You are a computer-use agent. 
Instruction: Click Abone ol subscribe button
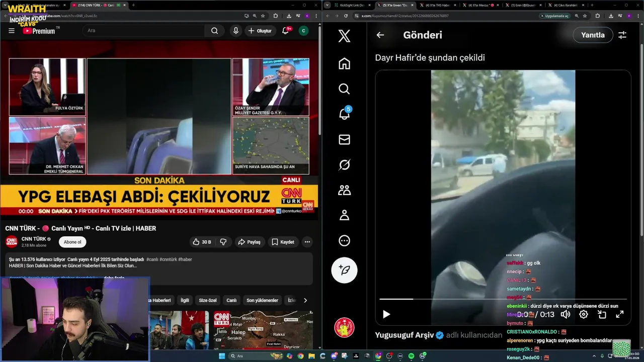(x=72, y=242)
